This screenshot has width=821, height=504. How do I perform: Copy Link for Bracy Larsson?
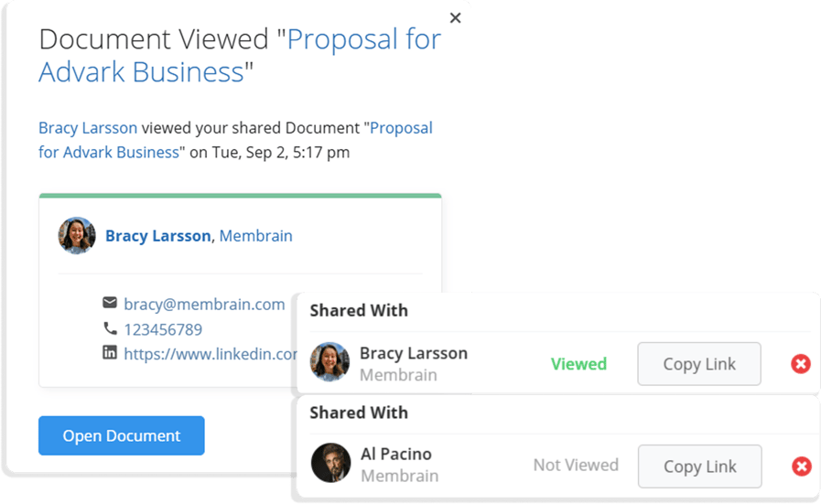(699, 364)
